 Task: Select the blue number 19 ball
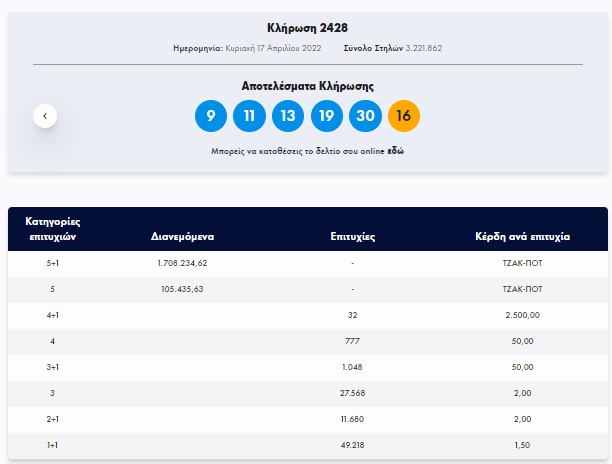(327, 116)
